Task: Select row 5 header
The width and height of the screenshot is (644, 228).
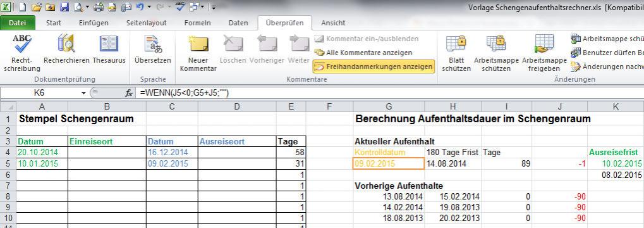Action: pos(8,163)
